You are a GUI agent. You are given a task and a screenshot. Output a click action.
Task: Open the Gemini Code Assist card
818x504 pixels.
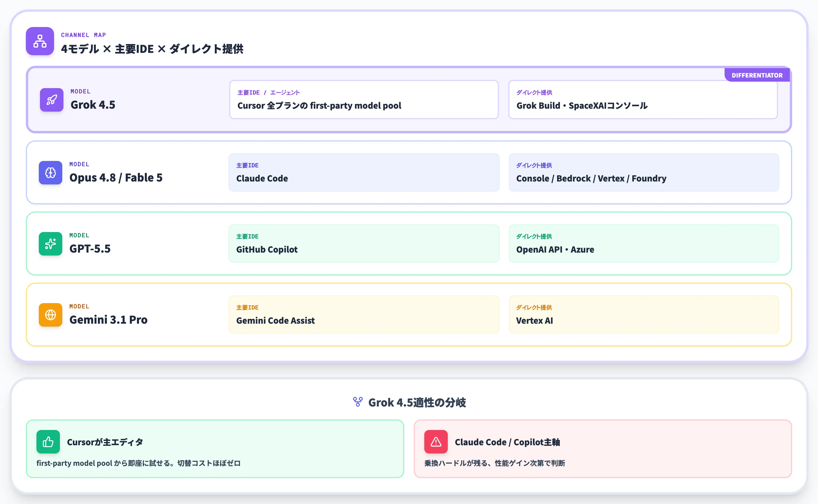click(364, 314)
